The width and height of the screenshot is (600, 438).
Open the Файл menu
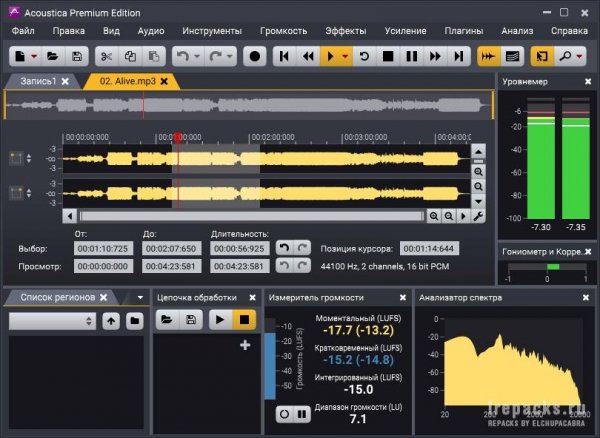pyautogui.click(x=23, y=31)
